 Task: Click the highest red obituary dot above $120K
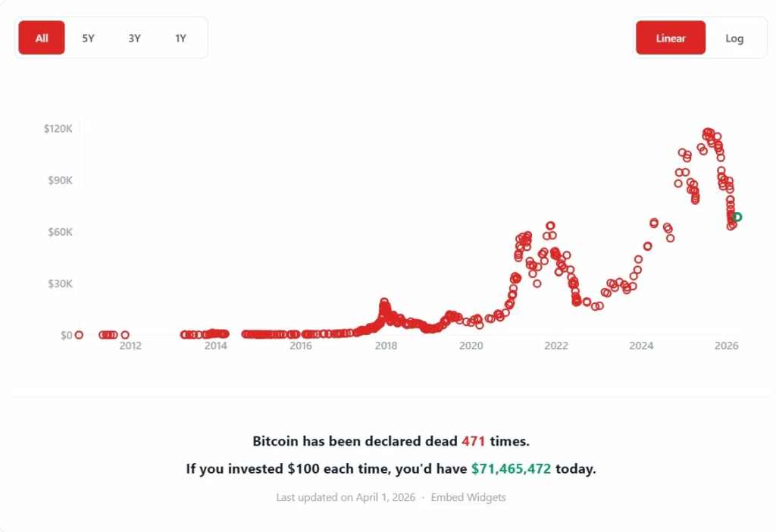click(x=709, y=130)
